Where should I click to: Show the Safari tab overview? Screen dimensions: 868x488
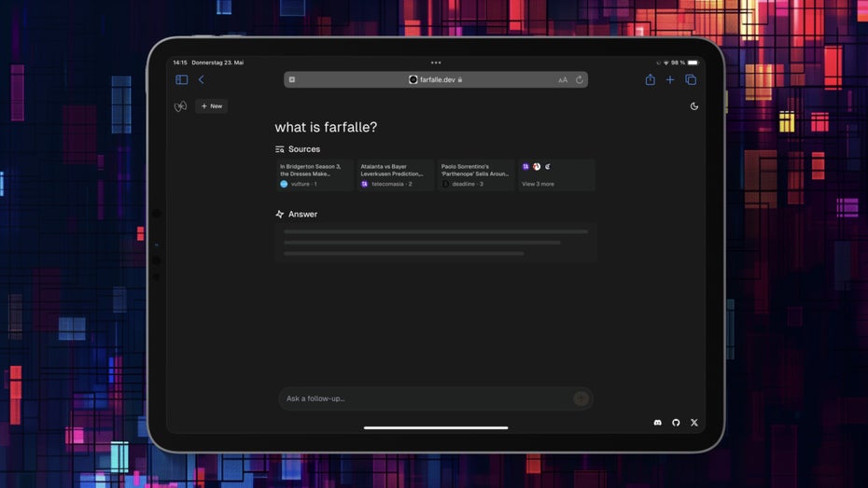click(x=691, y=80)
